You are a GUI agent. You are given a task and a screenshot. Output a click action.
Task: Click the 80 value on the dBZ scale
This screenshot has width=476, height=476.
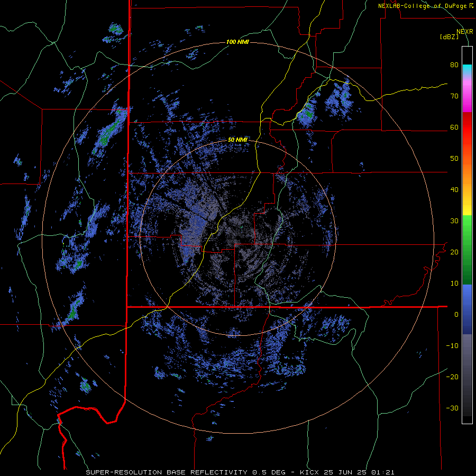[x=454, y=65]
